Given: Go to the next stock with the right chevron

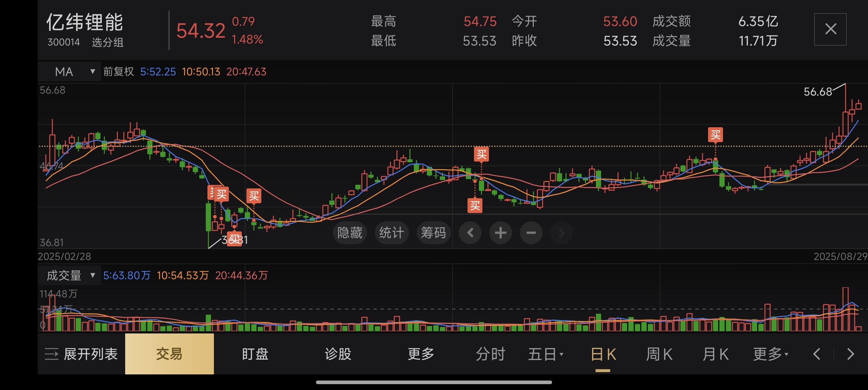Looking at the screenshot, I should tap(850, 354).
